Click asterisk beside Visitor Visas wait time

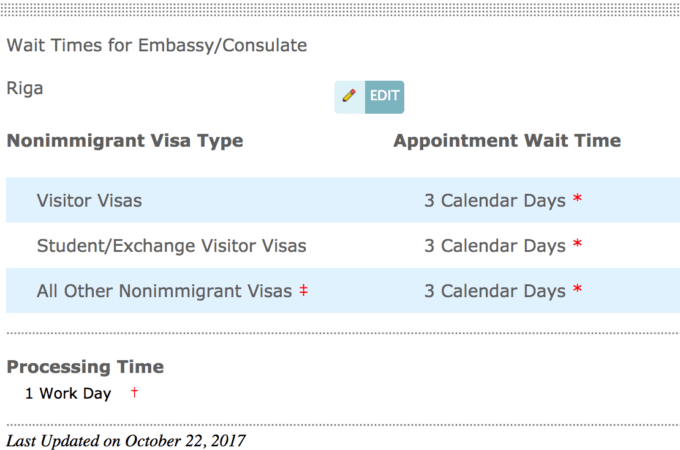tap(577, 201)
